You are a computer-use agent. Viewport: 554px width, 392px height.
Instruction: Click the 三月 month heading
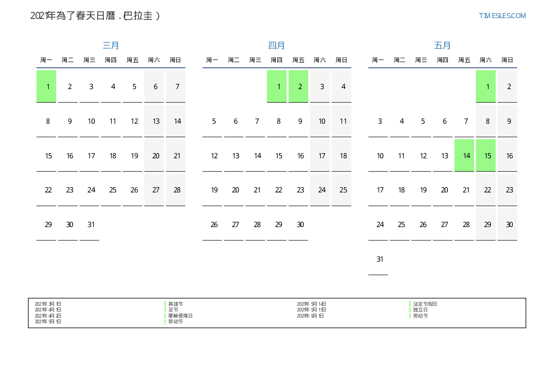tap(111, 46)
